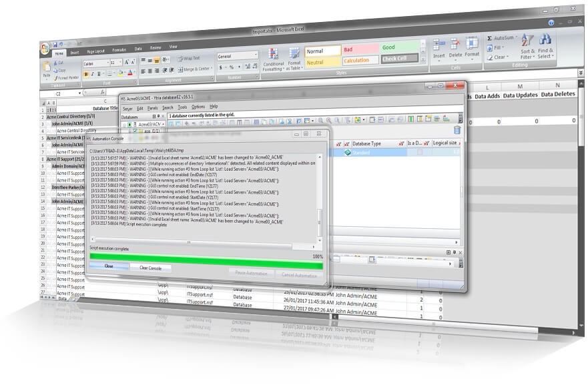Viewport: 588px width, 387px height.
Task: Click the red Font Color icon in Excel
Action: 130,72
